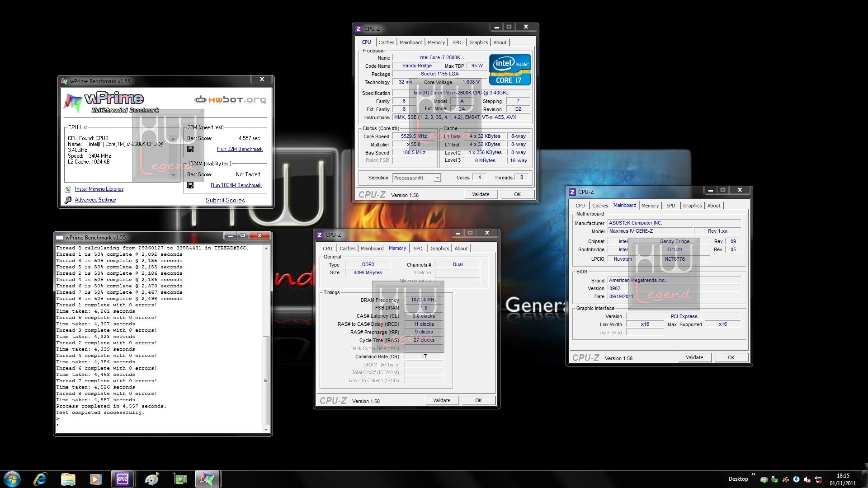Screen dimensions: 868x488
Task: Click Run 1024M Benchmark link
Action: point(236,185)
